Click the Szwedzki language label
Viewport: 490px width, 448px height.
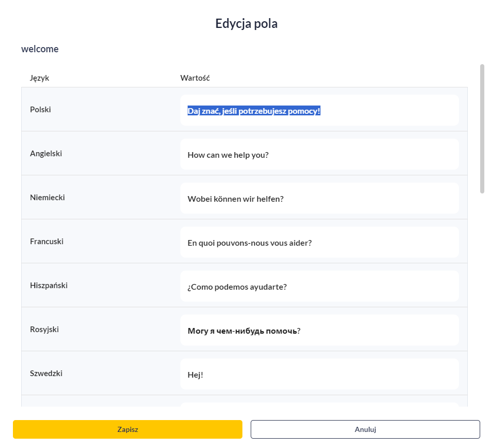(46, 373)
